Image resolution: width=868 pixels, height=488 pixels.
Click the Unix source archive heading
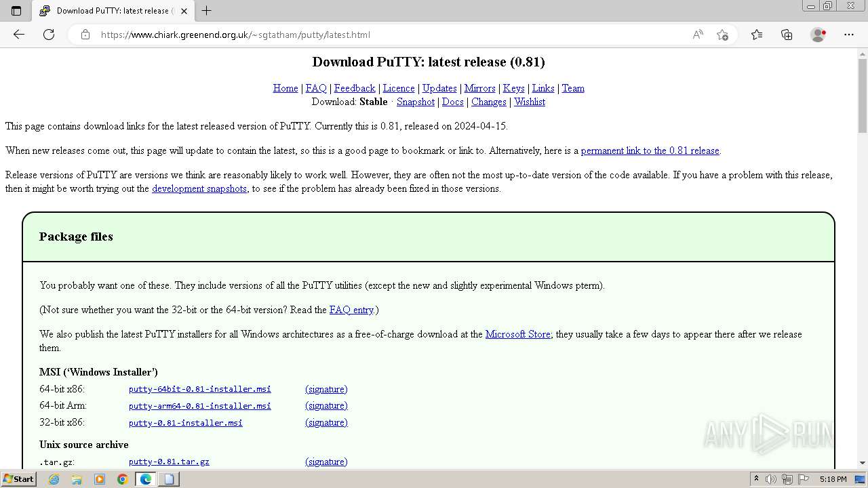coord(84,445)
